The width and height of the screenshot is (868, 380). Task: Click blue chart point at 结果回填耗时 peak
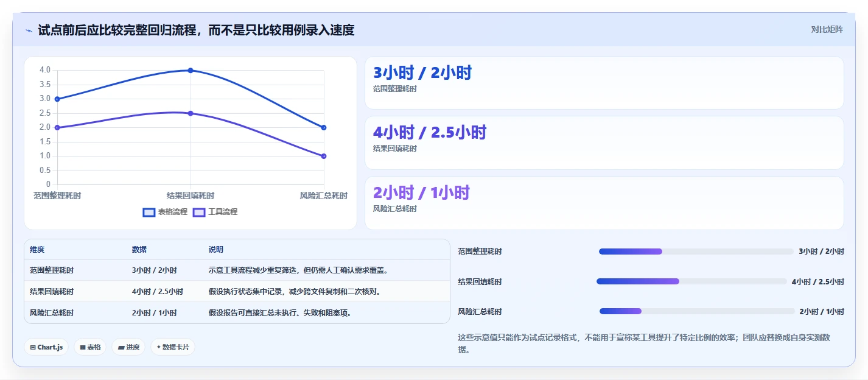(x=191, y=71)
